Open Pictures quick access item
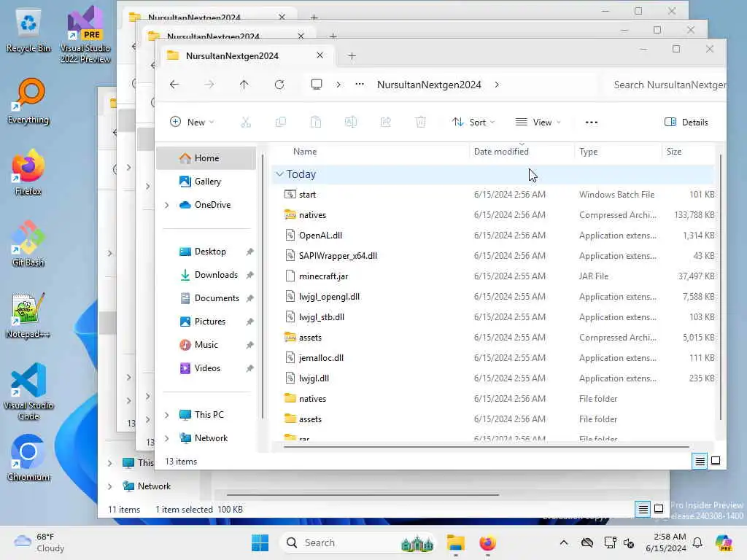The width and height of the screenshot is (747, 560). click(x=206, y=322)
